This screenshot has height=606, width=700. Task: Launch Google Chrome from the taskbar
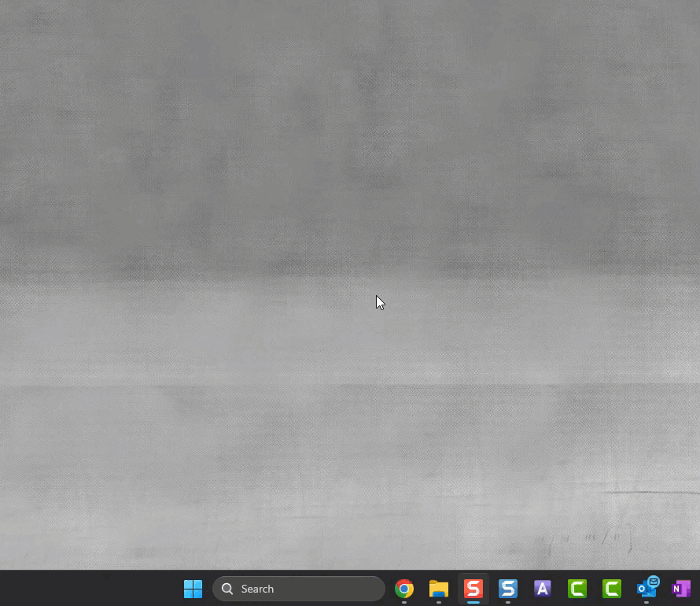click(x=404, y=589)
